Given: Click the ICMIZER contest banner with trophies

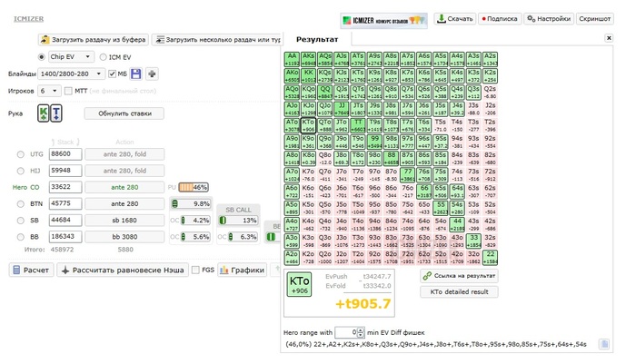Looking at the screenshot, I should (x=383, y=20).
